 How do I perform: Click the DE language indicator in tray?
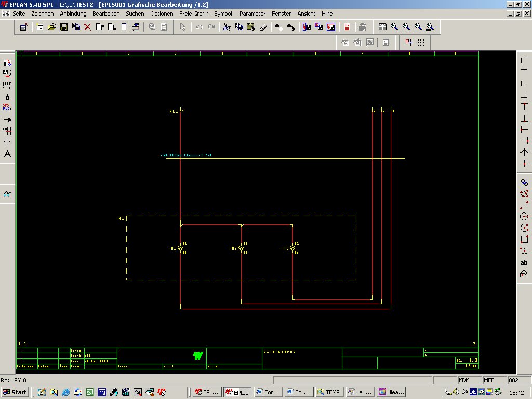click(x=473, y=392)
